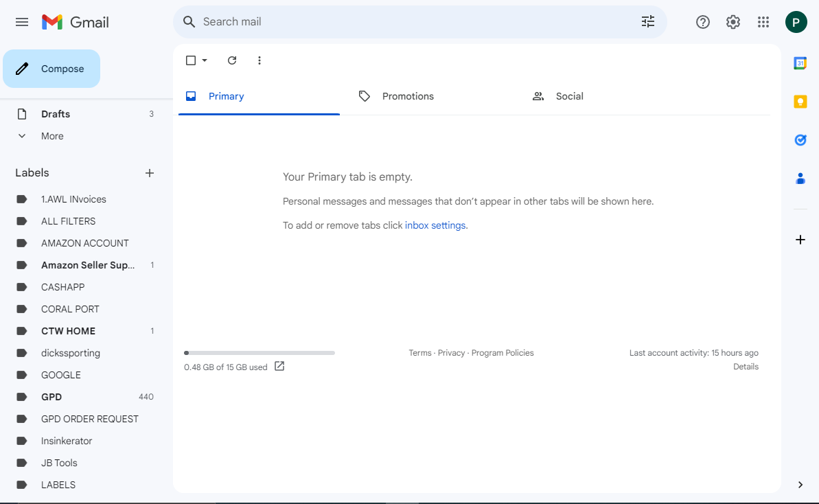This screenshot has height=504, width=819.
Task: Show search options filter icon
Action: coord(647,21)
